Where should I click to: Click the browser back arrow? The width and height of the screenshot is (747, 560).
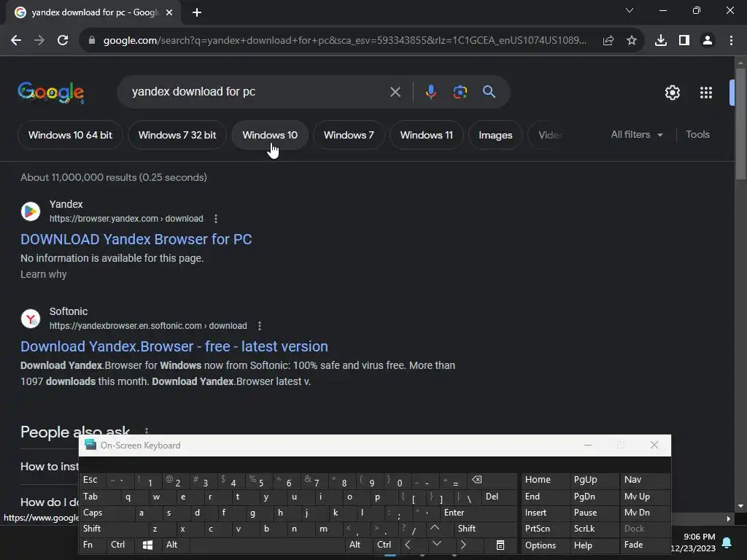tap(16, 41)
